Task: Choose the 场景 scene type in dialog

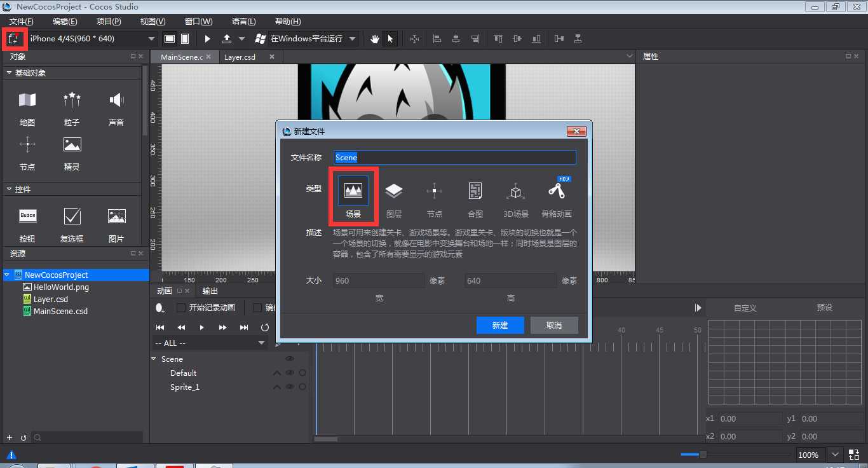Action: click(x=353, y=197)
